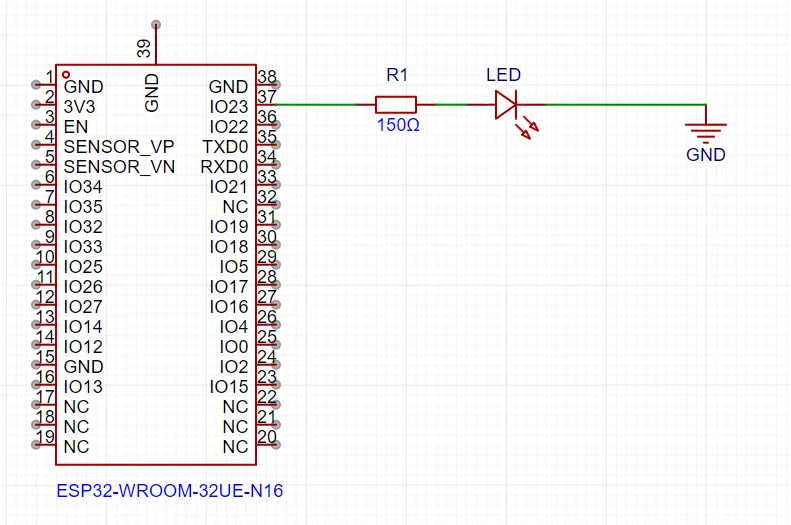The height and width of the screenshot is (525, 791).
Task: Click the IO16 pin label
Action: [229, 307]
